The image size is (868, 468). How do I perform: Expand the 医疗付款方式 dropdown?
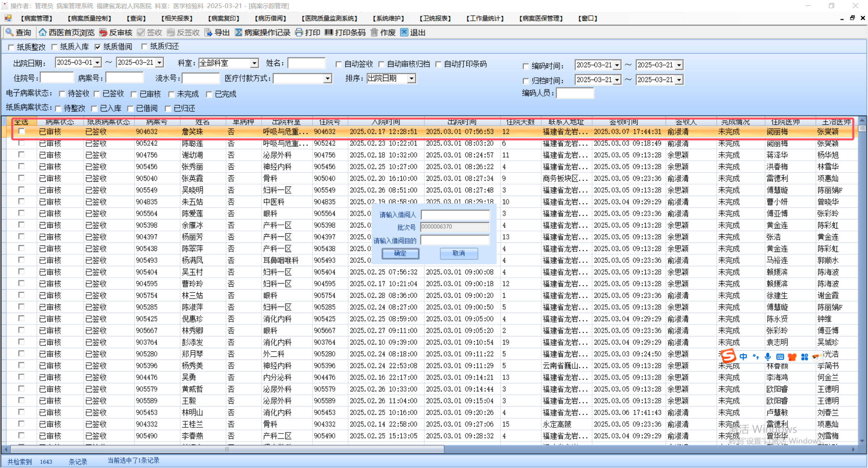pos(327,79)
